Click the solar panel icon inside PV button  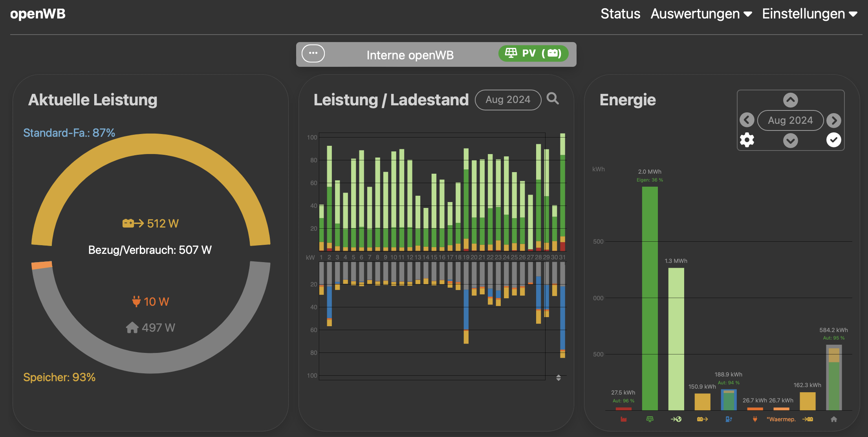click(x=511, y=53)
